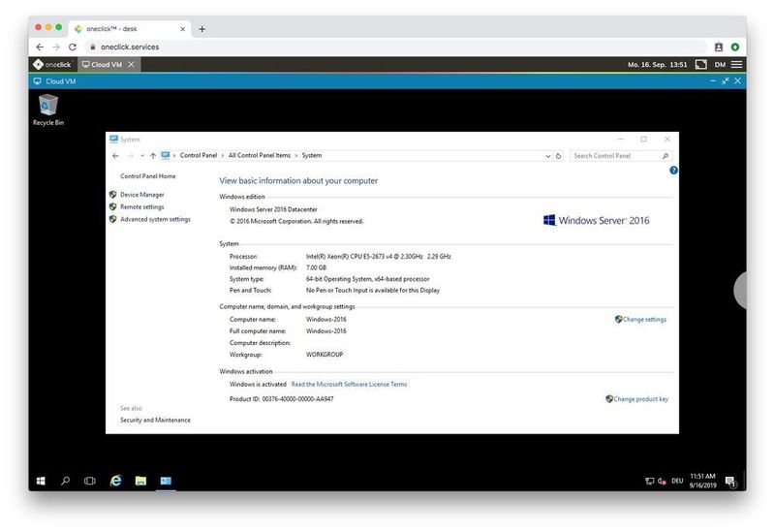Collapse the Cloud VM panel view
The image size is (775, 532).
tap(725, 81)
